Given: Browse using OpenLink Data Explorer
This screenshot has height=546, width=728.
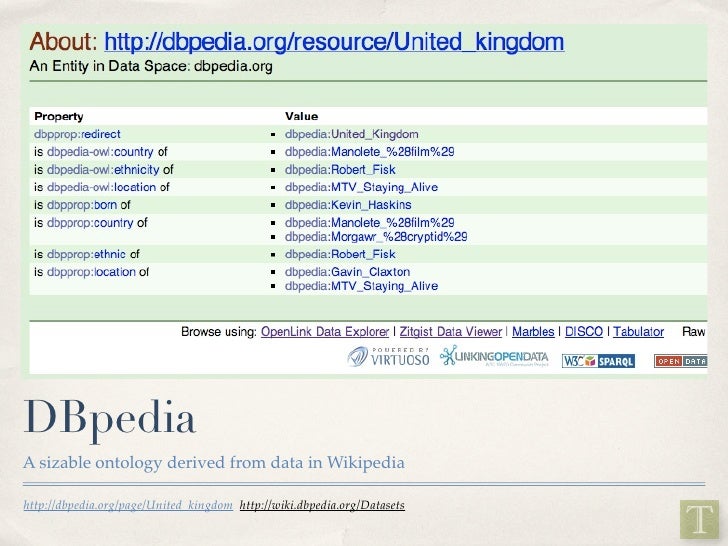Looking at the screenshot, I should [x=325, y=332].
